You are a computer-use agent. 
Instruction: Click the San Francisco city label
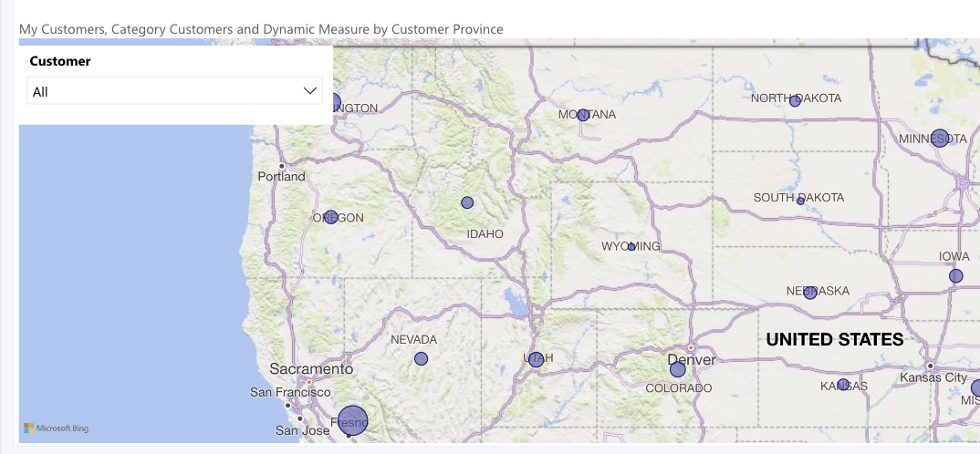[290, 392]
